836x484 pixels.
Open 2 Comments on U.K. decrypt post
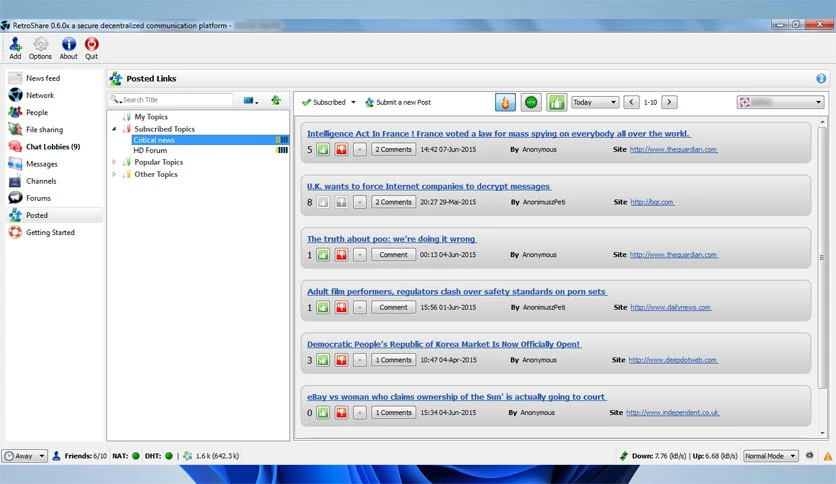[x=393, y=202]
